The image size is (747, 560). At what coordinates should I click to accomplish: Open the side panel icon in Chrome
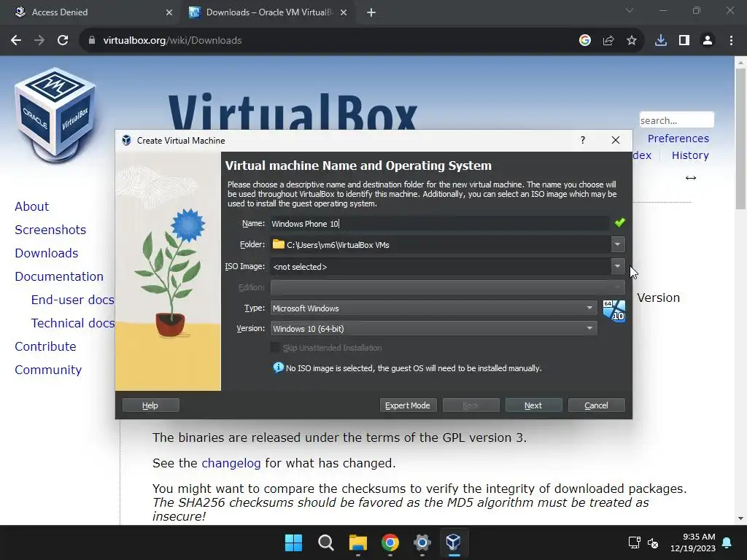point(684,41)
